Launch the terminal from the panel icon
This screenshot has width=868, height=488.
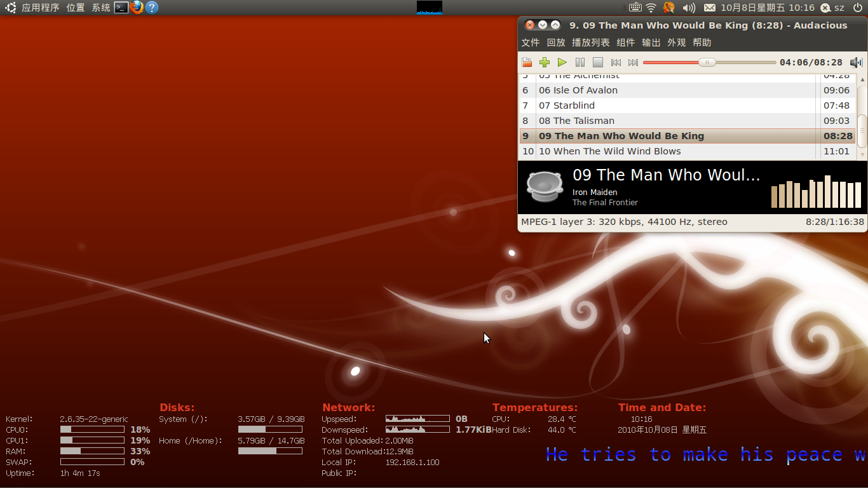121,8
